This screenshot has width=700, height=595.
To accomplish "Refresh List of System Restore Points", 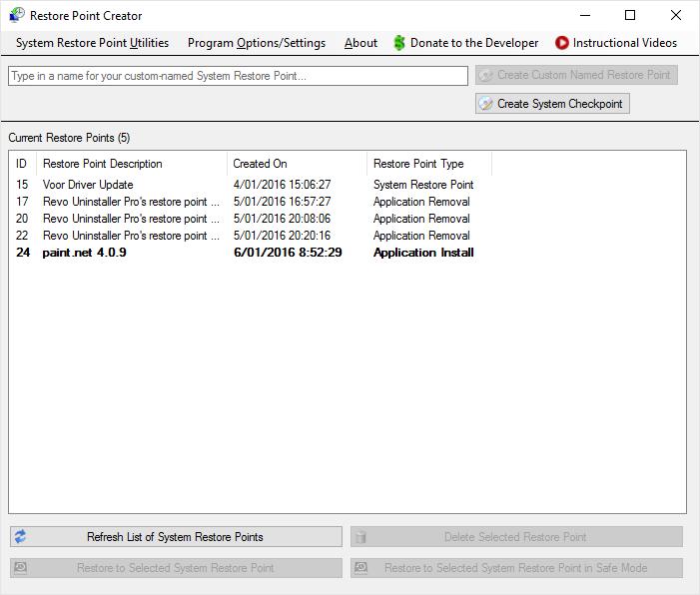I will click(176, 537).
